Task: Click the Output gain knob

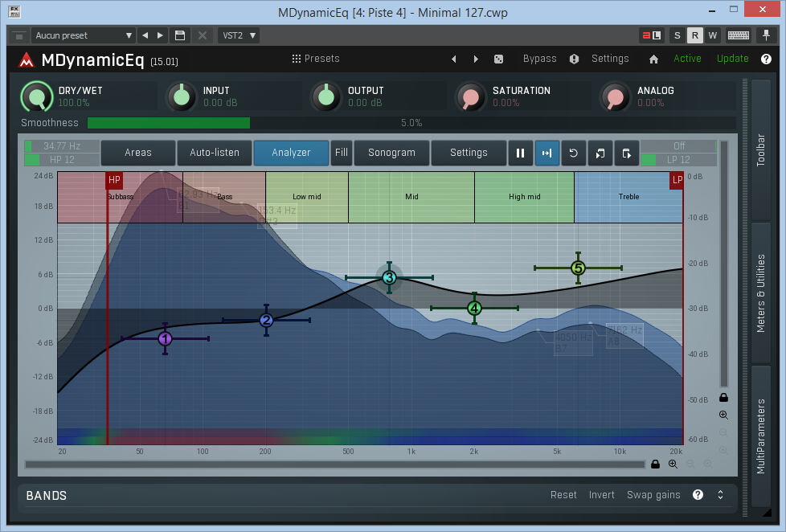Action: coord(325,96)
